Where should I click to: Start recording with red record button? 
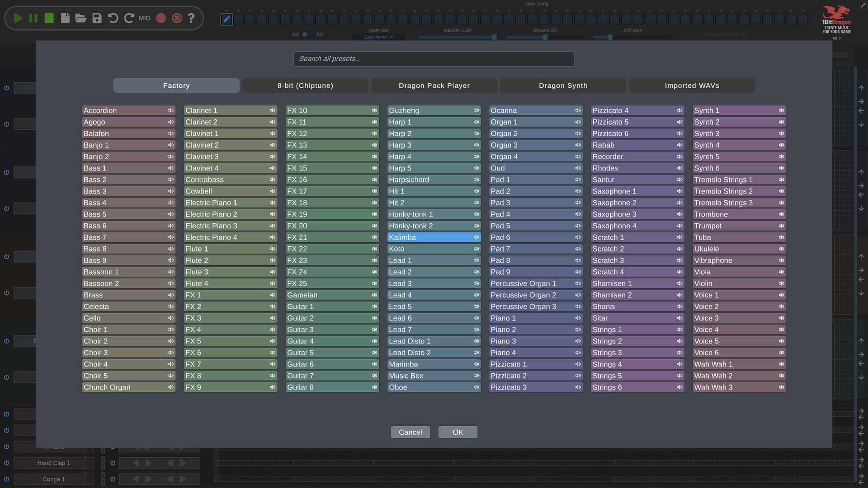[x=161, y=18]
